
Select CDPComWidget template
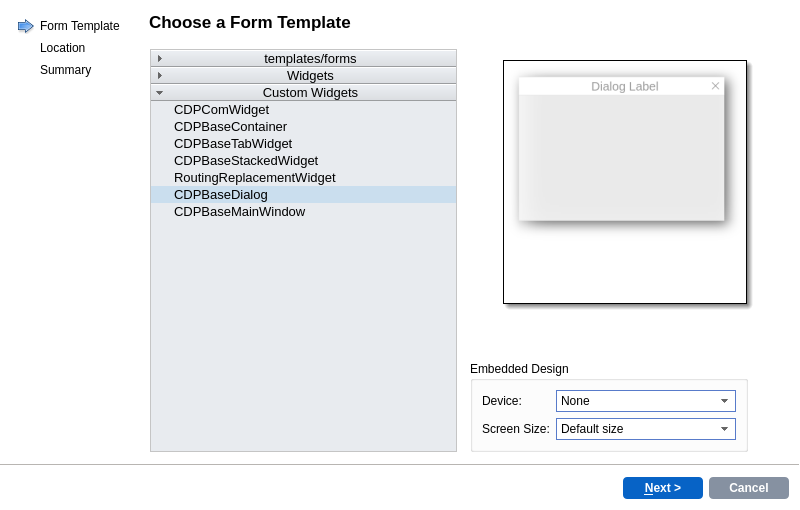(221, 110)
